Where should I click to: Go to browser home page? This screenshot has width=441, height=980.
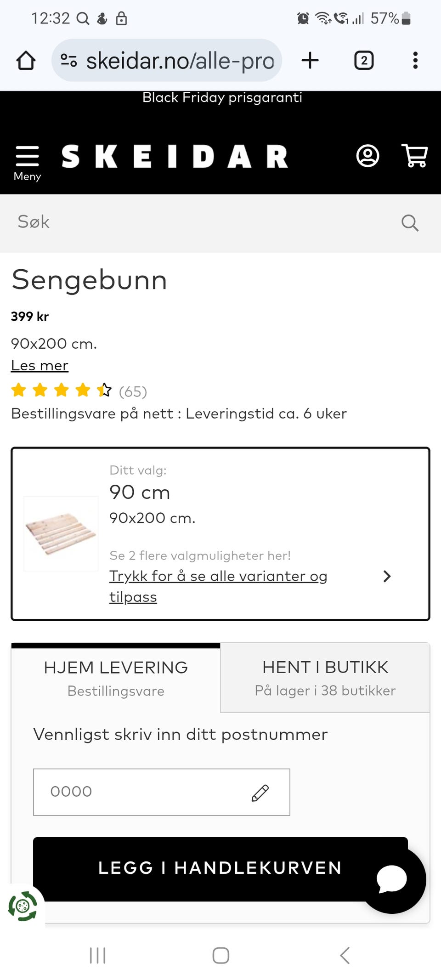[x=26, y=60]
